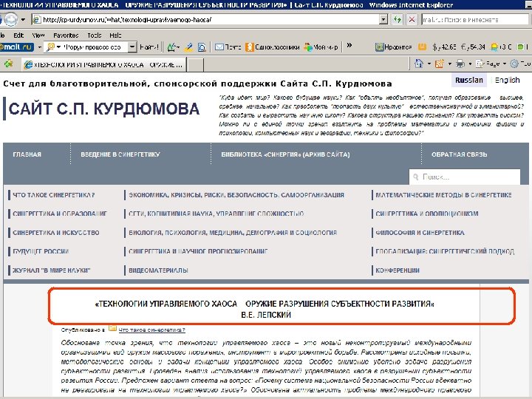Open the Что такое синергетика? publication link

[x=151, y=330]
